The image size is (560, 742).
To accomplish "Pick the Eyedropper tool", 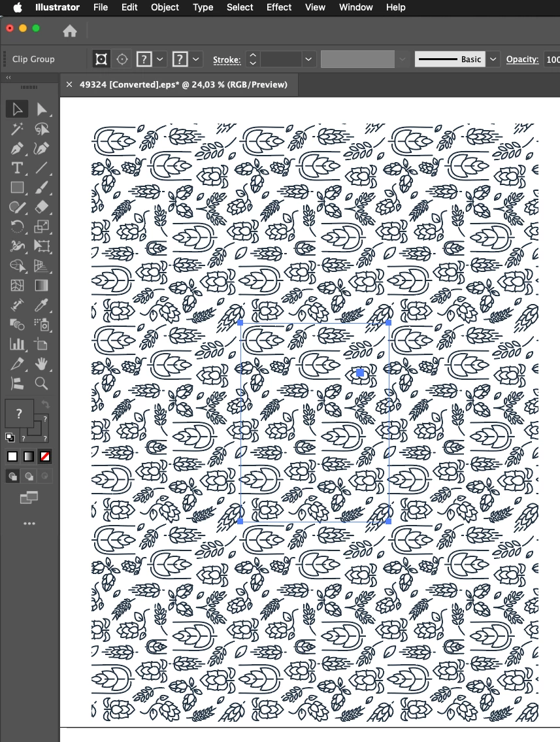I will click(x=42, y=305).
